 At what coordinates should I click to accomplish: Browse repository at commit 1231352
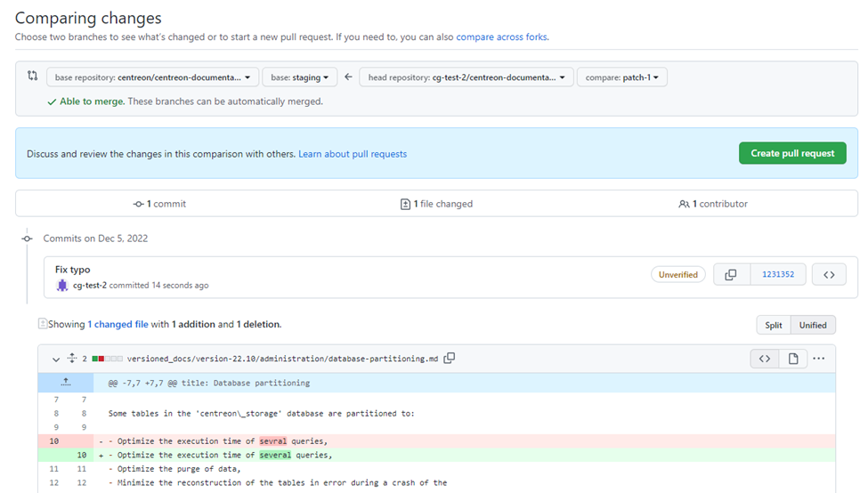click(x=829, y=275)
